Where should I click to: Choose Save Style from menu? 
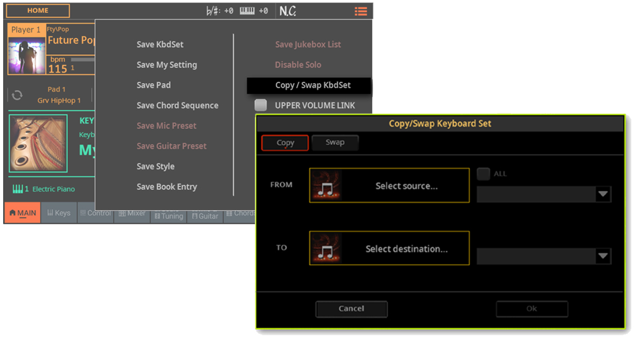tap(156, 166)
